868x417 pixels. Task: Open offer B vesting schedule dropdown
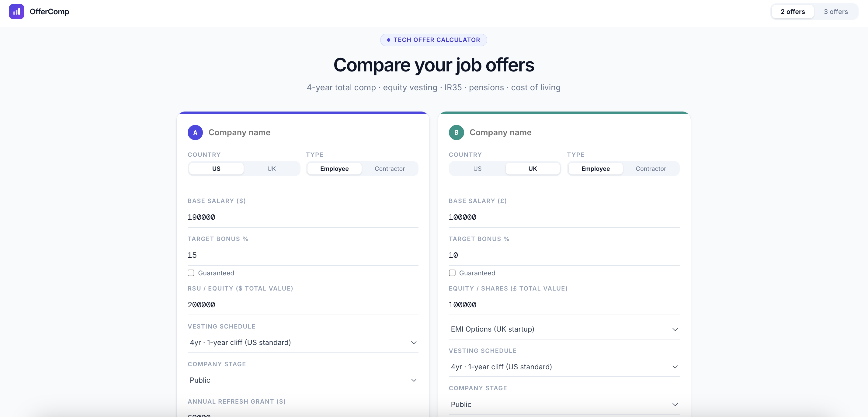(x=564, y=367)
